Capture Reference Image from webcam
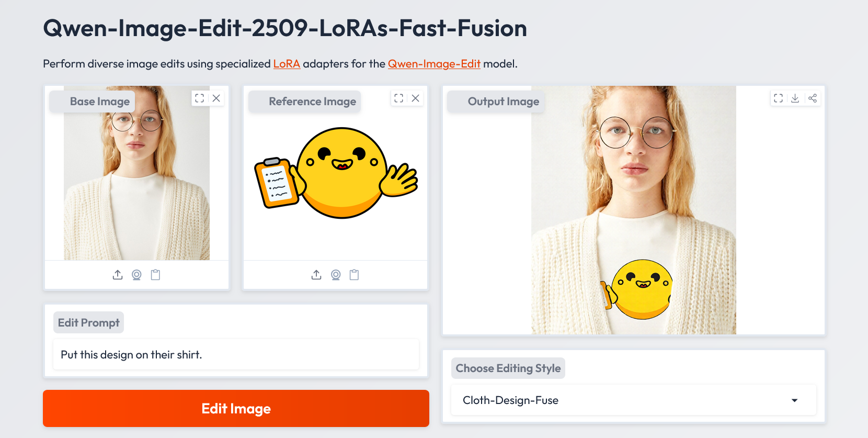Image resolution: width=868 pixels, height=438 pixels. [x=336, y=275]
